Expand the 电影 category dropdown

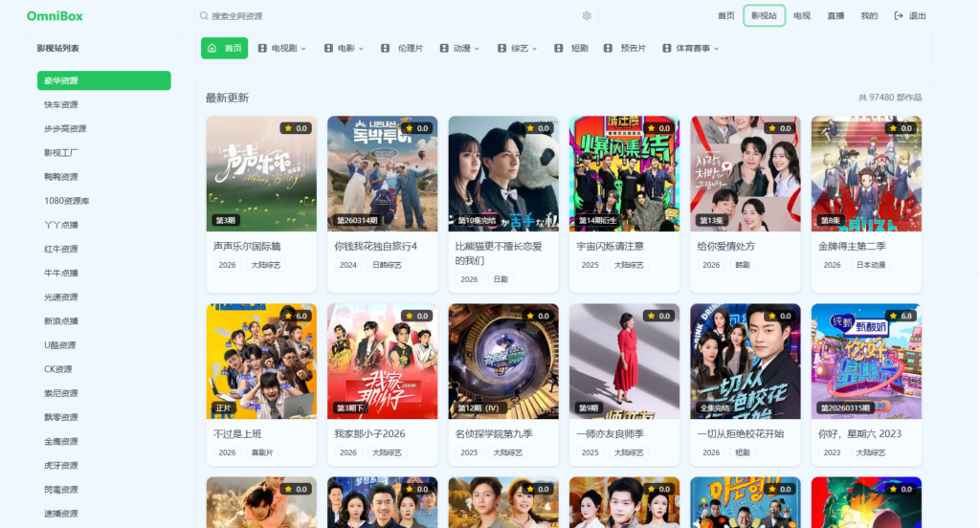[363, 48]
